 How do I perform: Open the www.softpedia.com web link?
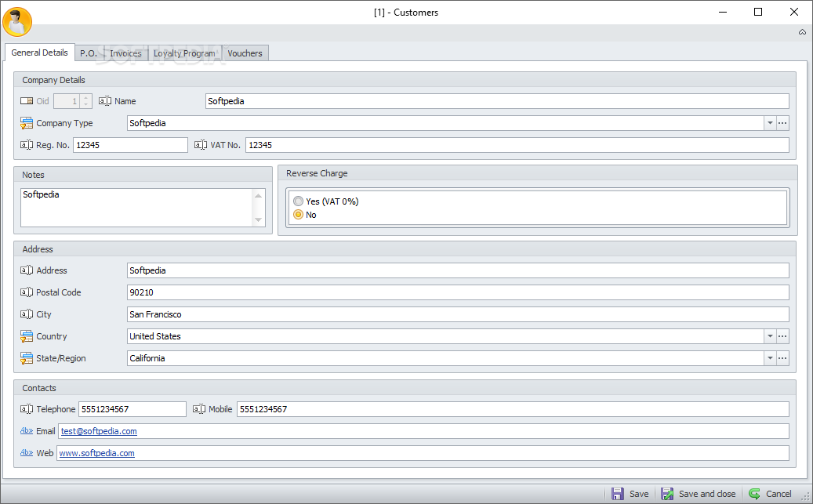[x=97, y=453]
